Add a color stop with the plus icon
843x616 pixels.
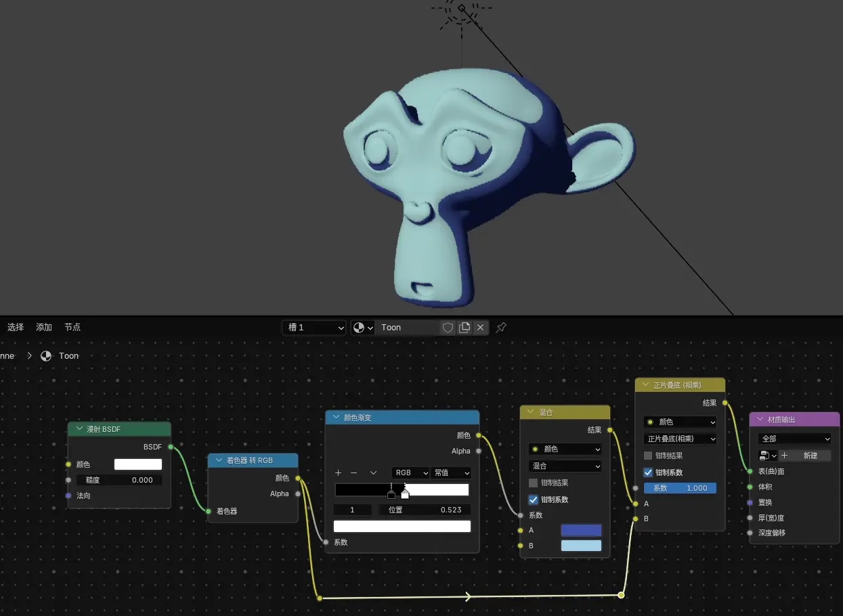point(339,472)
